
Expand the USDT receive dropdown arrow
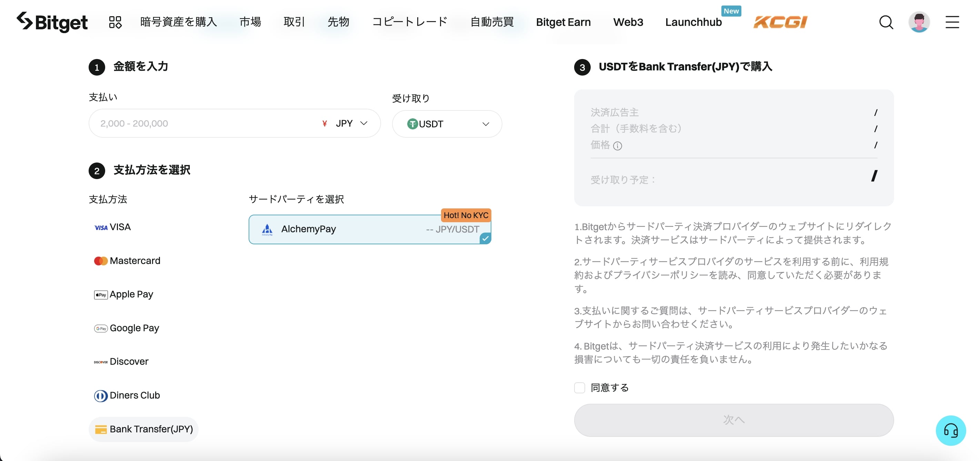pyautogui.click(x=486, y=124)
